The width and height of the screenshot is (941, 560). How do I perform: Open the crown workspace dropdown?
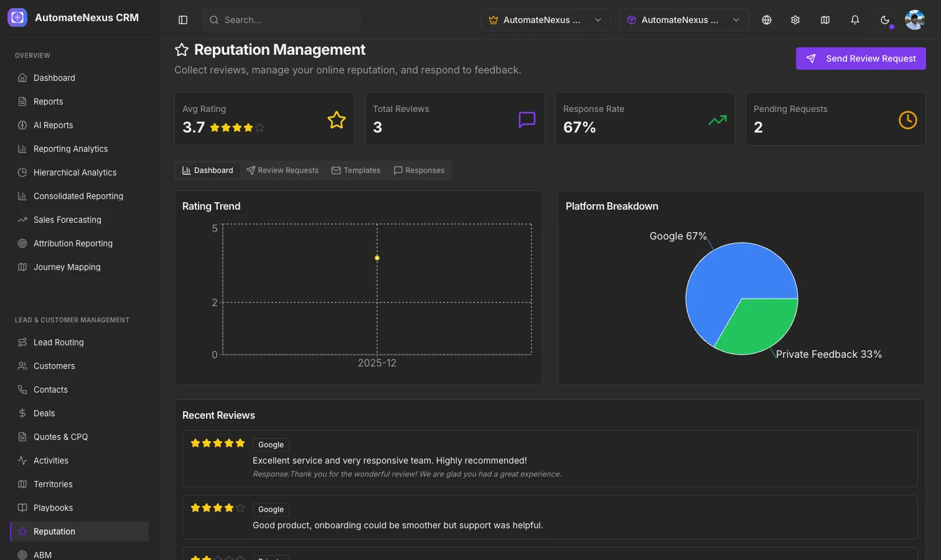tap(546, 20)
